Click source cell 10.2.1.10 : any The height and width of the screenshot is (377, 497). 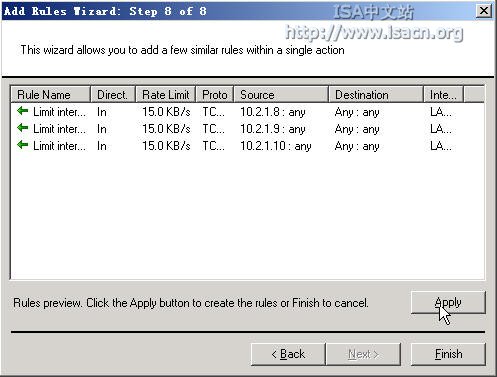coord(276,146)
